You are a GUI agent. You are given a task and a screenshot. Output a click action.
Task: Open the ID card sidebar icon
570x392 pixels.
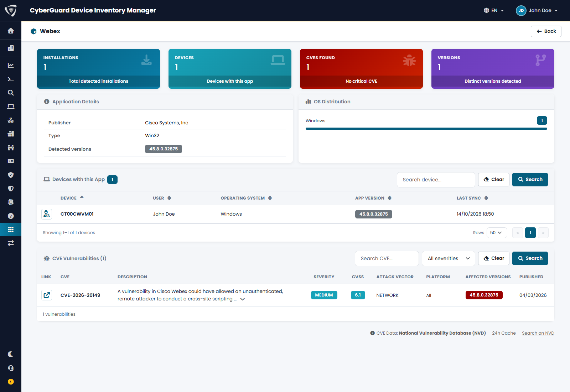tap(11, 161)
